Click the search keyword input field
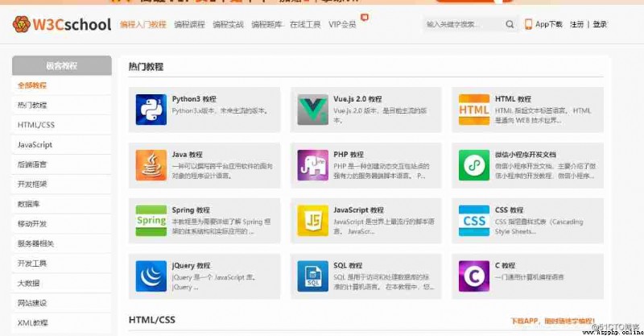This screenshot has width=644, height=336. click(x=464, y=24)
